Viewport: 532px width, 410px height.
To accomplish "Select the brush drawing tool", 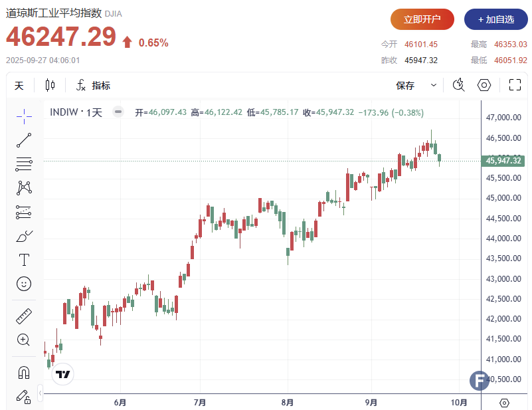I will point(24,236).
